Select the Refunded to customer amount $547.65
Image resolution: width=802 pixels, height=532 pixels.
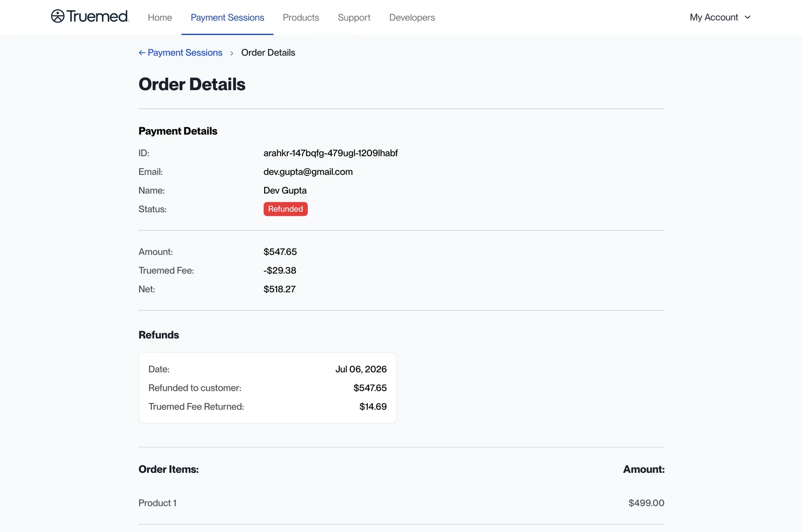coord(370,388)
